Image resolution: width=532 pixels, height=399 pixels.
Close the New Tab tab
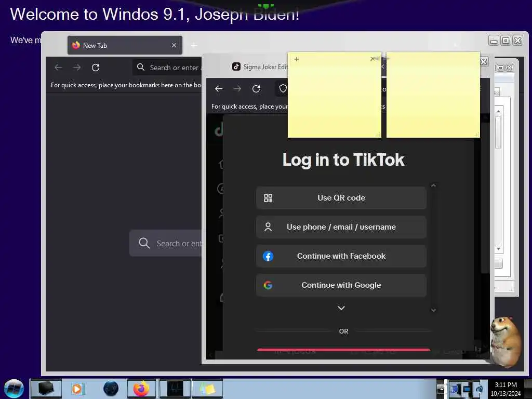pos(174,46)
